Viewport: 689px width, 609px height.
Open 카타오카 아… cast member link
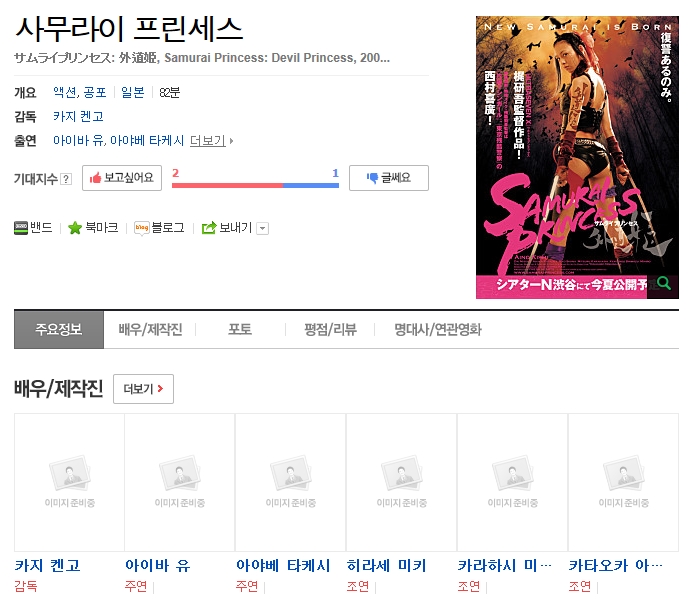coord(616,566)
